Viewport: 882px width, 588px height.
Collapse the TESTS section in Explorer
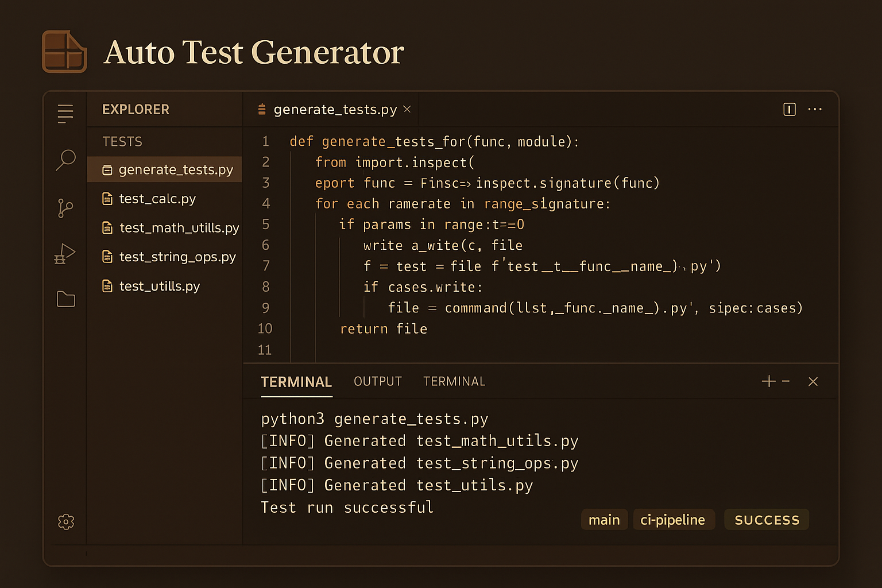122,141
